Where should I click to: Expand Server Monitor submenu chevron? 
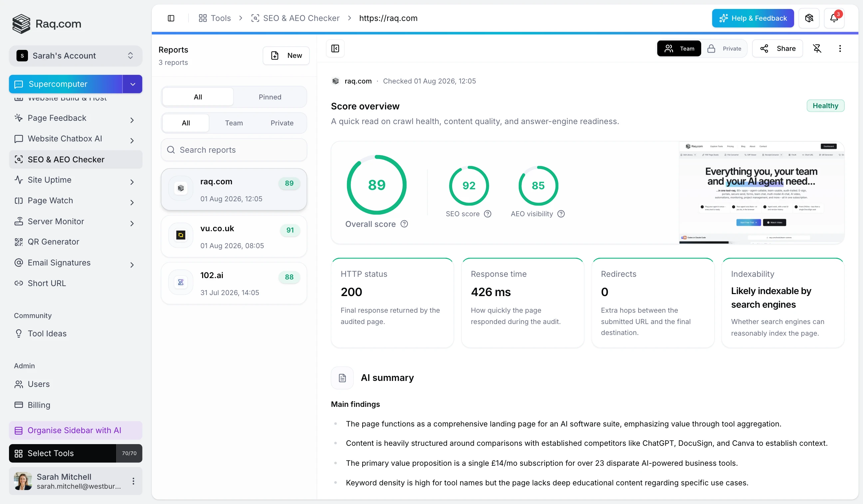132,223
